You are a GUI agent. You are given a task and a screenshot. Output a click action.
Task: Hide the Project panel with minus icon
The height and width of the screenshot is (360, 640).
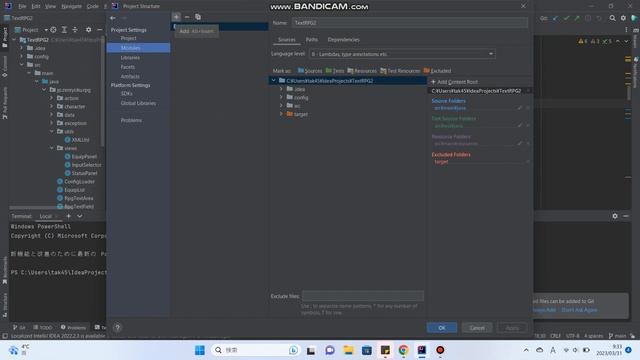100,30
